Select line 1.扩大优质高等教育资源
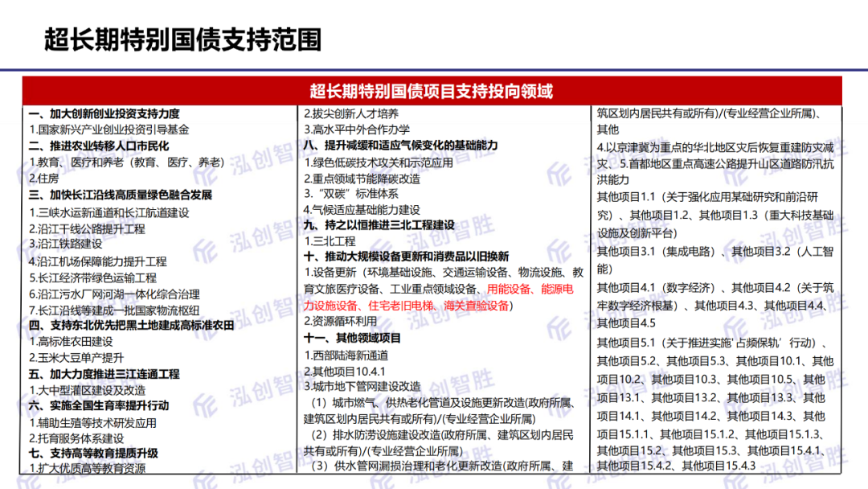 coord(87,469)
